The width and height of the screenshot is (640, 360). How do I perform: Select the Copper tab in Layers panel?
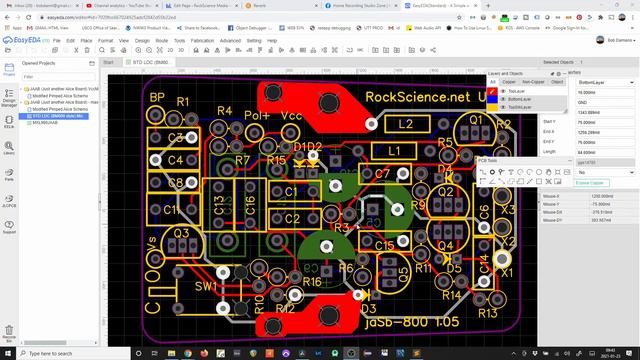click(509, 82)
